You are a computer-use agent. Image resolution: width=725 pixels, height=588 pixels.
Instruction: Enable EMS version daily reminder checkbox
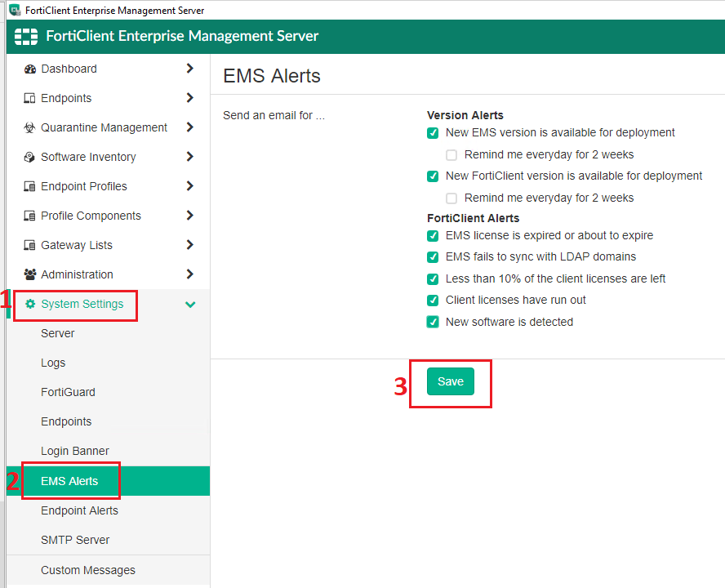click(x=451, y=155)
